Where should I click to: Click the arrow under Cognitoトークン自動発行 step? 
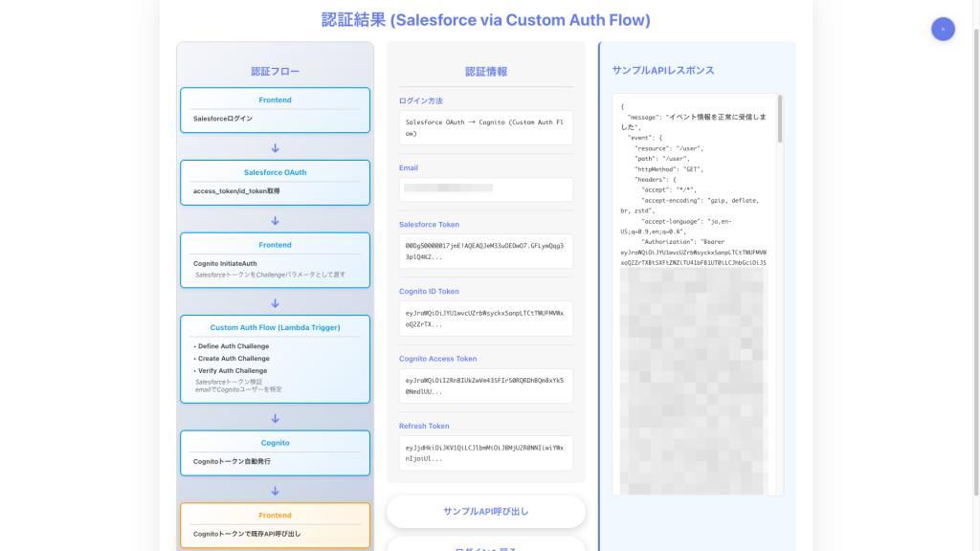(275, 491)
